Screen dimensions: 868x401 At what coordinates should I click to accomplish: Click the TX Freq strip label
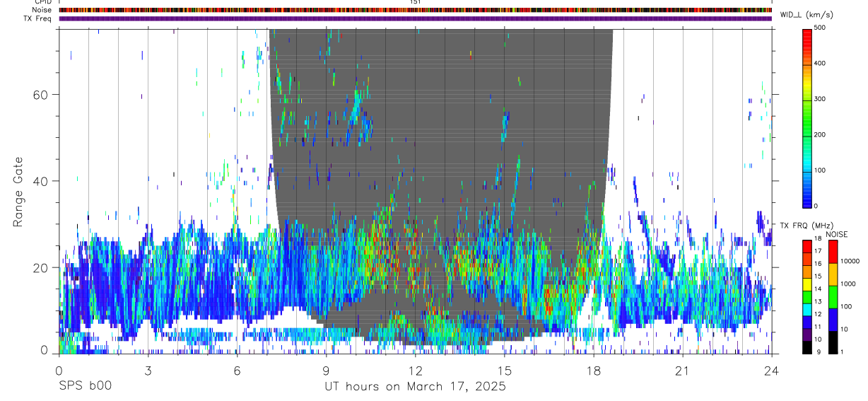click(37, 18)
